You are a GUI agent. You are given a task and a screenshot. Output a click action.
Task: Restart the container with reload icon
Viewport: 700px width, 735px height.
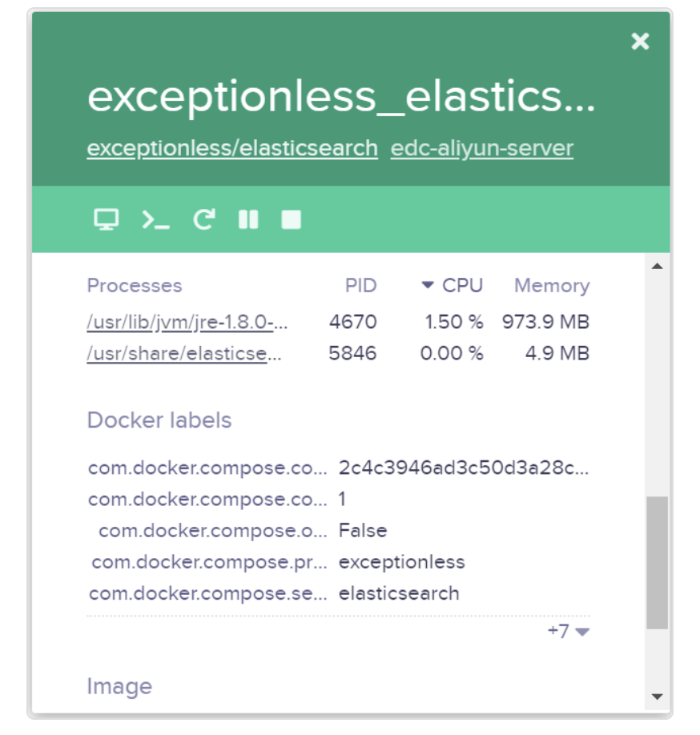tap(204, 219)
